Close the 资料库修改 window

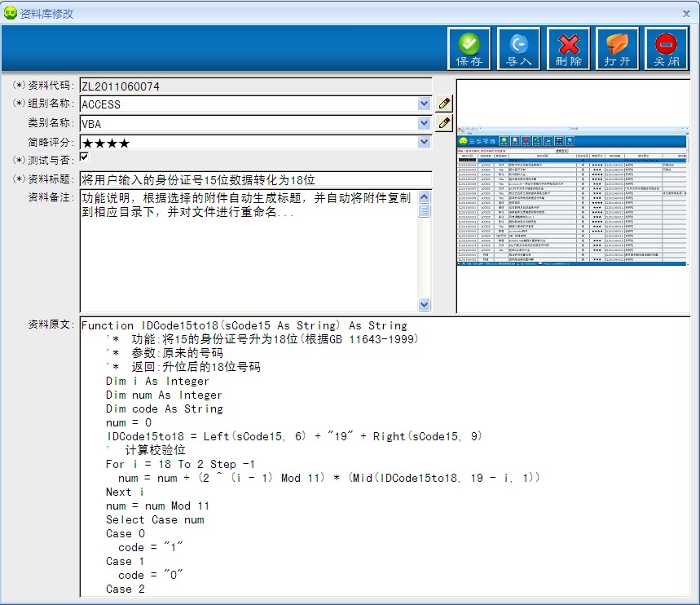tap(687, 13)
